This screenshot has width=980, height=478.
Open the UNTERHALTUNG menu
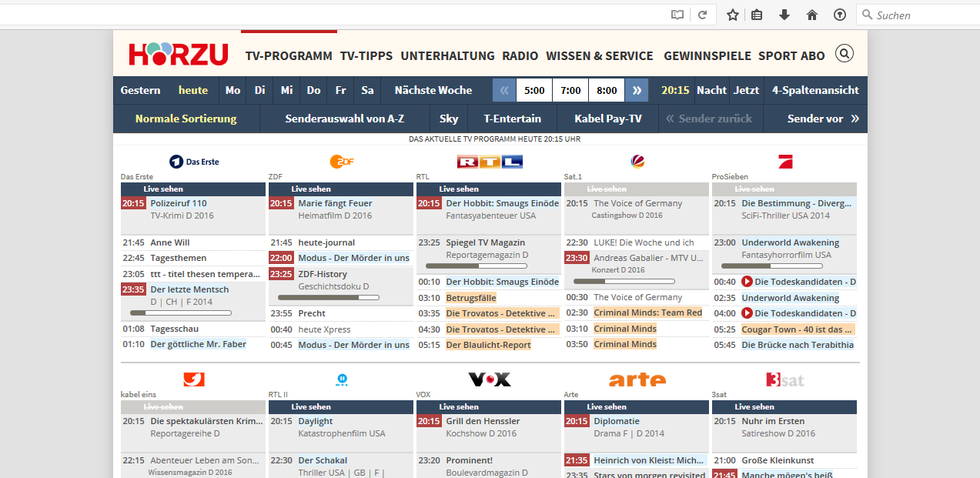[447, 55]
